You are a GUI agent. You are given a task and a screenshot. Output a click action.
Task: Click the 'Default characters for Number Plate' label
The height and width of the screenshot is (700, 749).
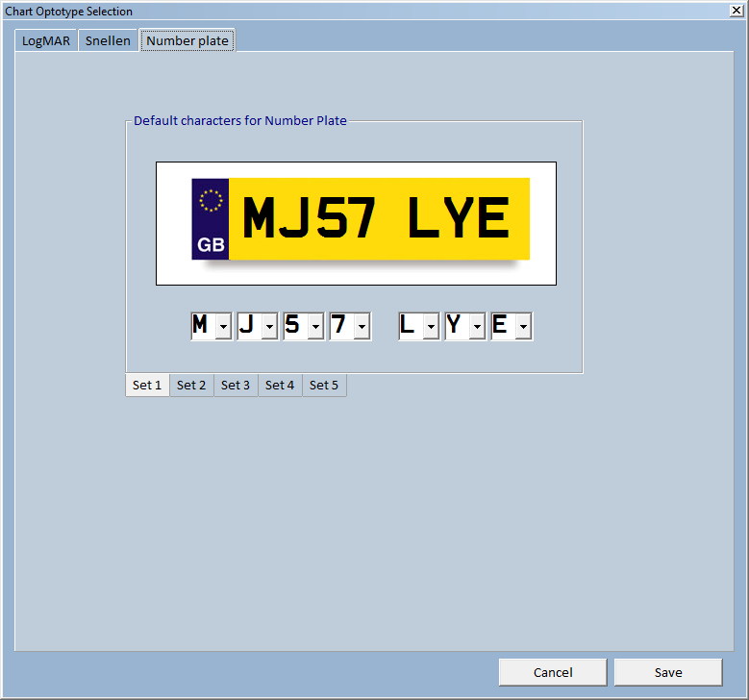point(239,120)
